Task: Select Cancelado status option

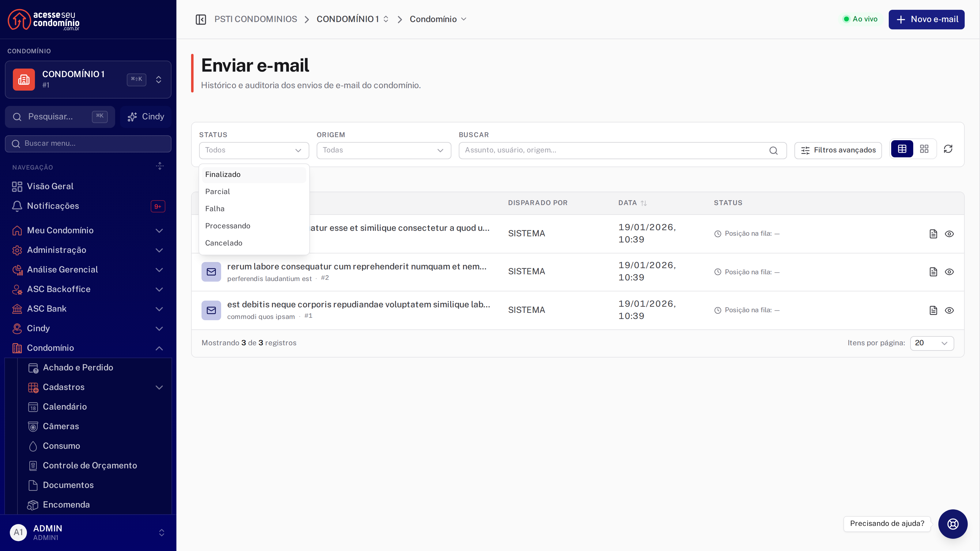Action: (254, 243)
